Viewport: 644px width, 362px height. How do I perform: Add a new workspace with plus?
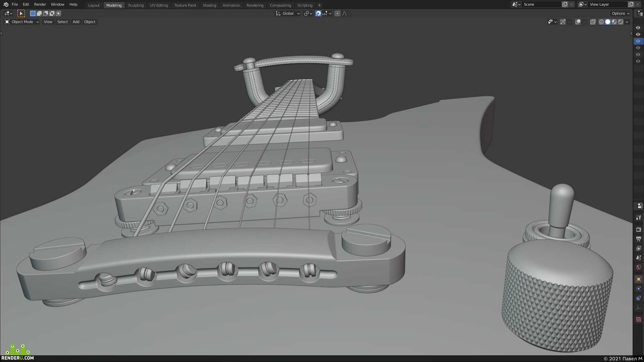point(319,5)
